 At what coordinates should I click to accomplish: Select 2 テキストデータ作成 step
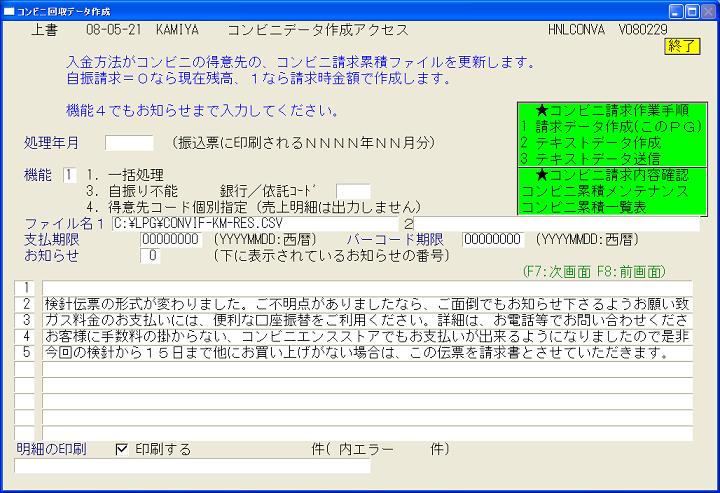pos(591,143)
